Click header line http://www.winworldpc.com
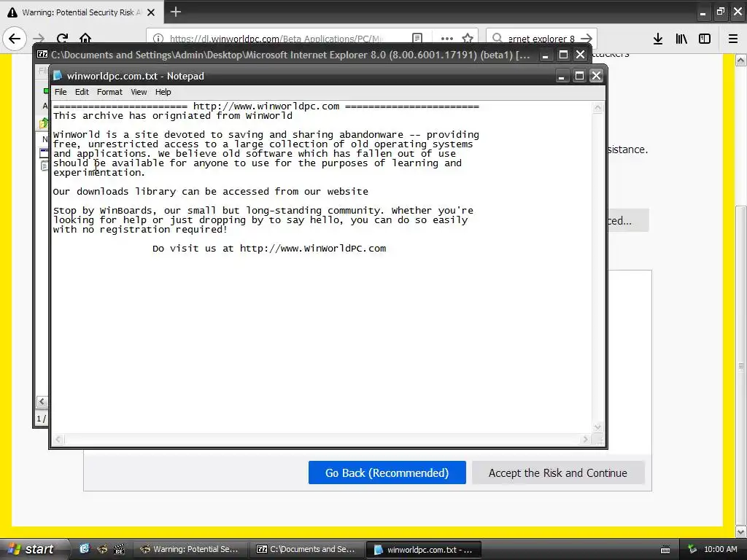 tap(266, 106)
